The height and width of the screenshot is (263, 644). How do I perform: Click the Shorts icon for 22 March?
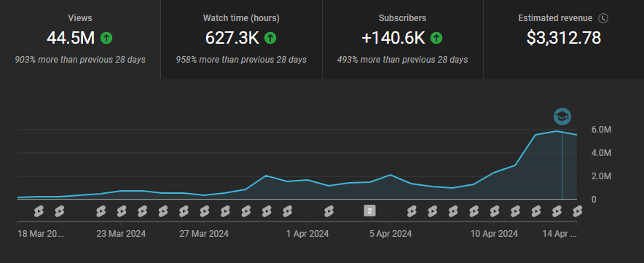point(101,211)
